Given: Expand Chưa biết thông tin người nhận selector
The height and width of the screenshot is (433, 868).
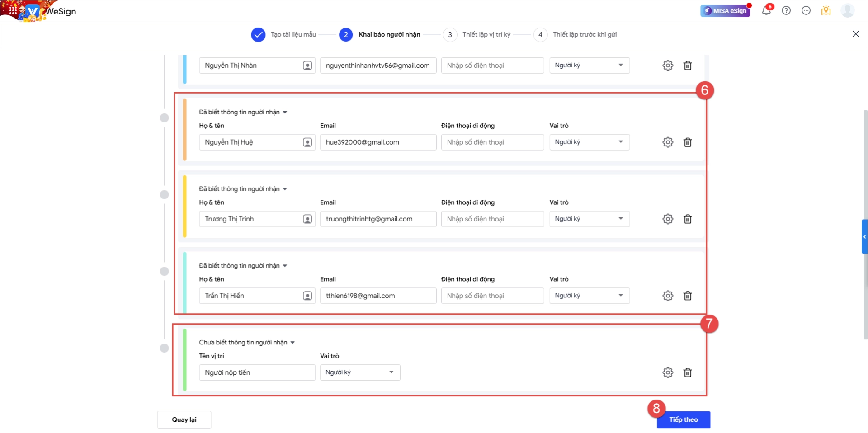Looking at the screenshot, I should coord(247,343).
